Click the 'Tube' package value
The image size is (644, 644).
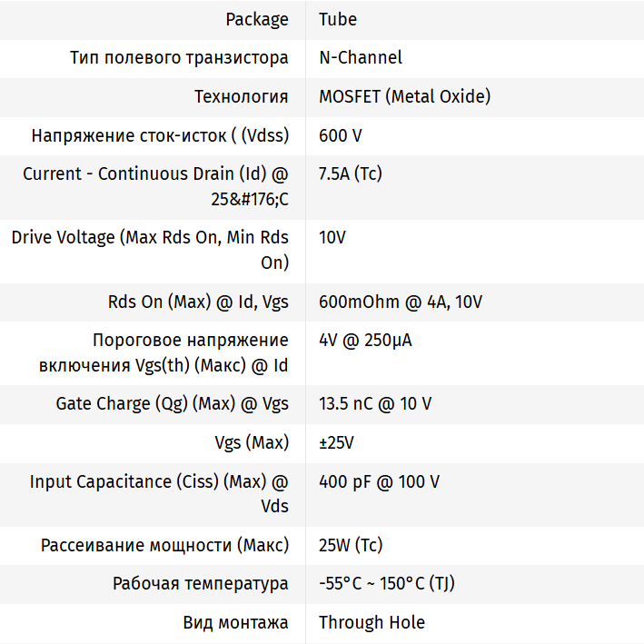[338, 19]
